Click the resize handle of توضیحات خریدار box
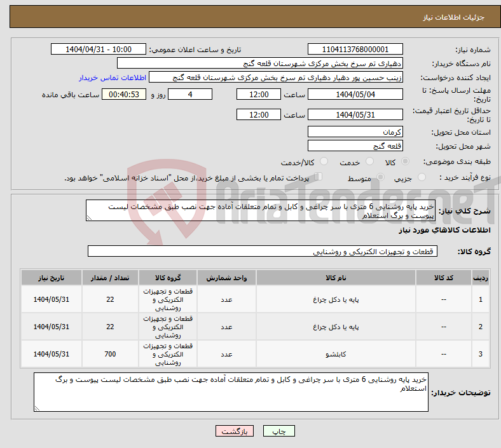The height and width of the screenshot is (448, 501). coord(37,408)
